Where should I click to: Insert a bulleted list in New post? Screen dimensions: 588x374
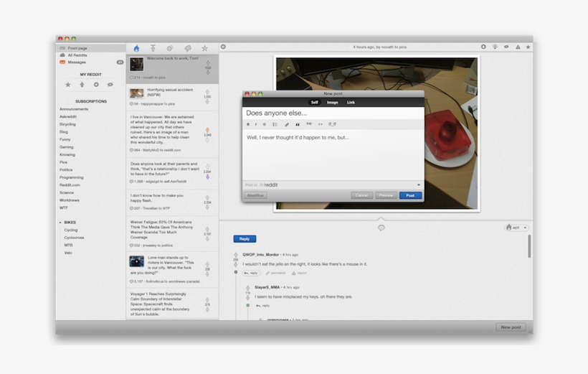pos(275,124)
